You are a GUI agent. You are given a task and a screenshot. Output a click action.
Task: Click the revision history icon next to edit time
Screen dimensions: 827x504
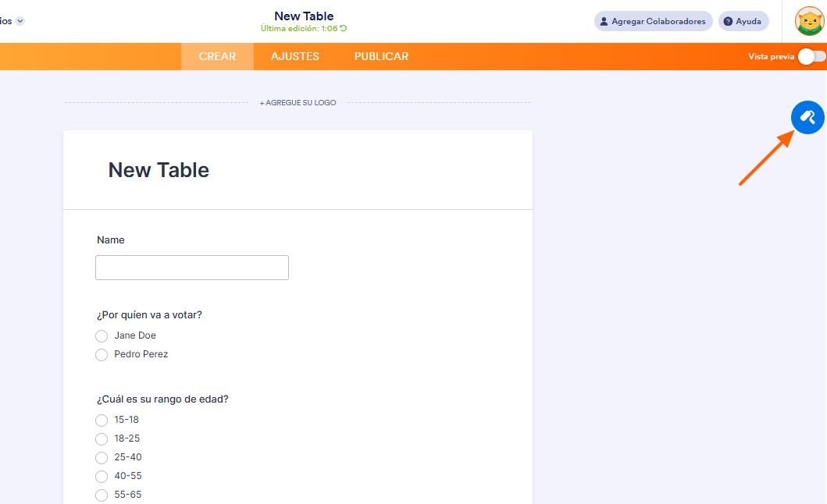342,27
